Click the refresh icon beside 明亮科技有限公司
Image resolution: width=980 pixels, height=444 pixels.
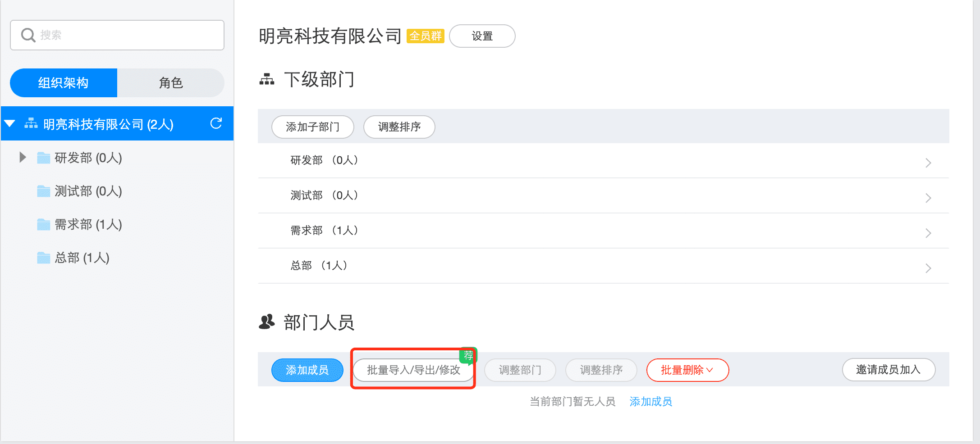click(216, 123)
